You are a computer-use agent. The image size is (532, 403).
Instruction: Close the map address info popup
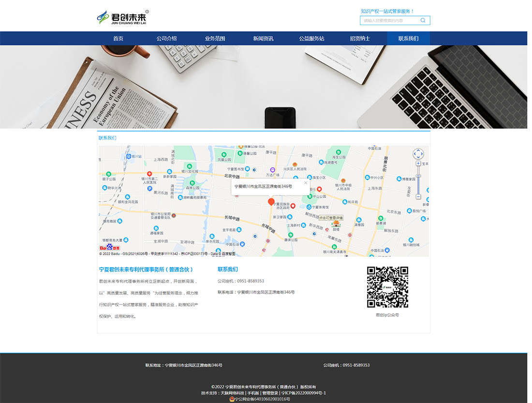[x=305, y=183]
